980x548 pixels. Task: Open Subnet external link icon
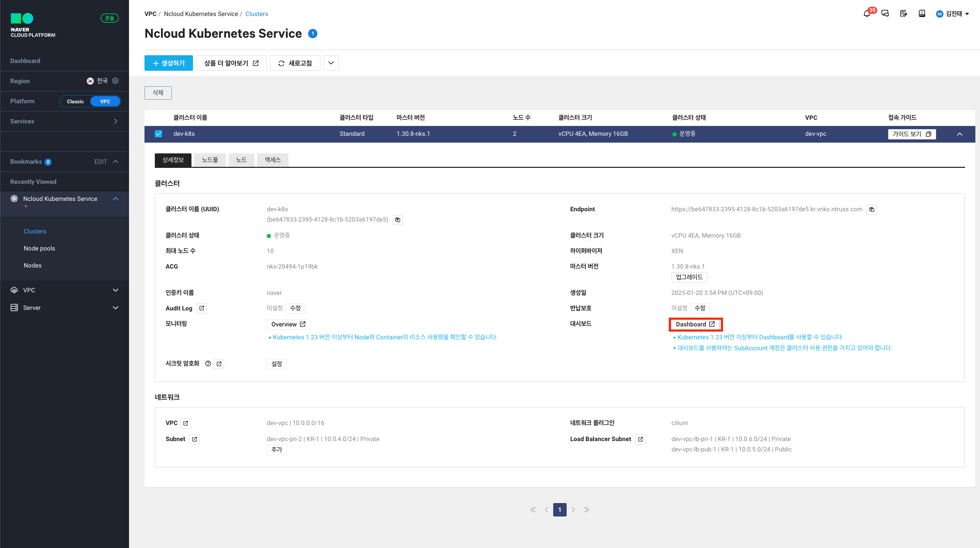(195, 440)
